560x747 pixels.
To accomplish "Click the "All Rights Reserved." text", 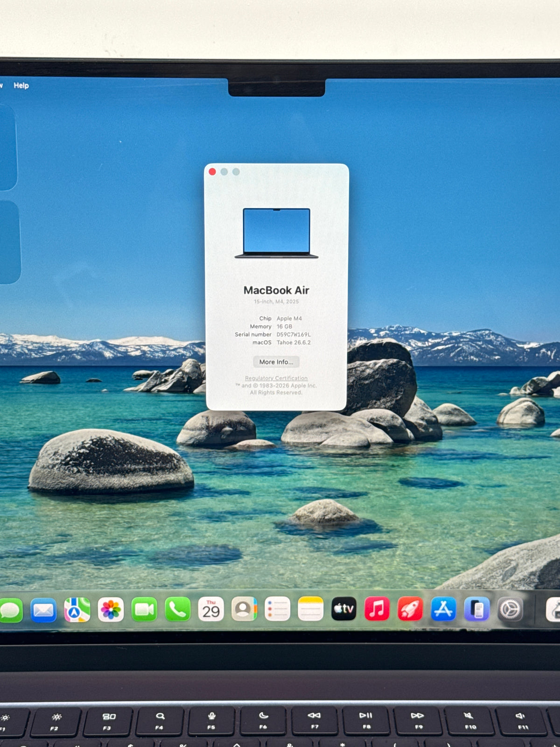I will click(x=276, y=393).
